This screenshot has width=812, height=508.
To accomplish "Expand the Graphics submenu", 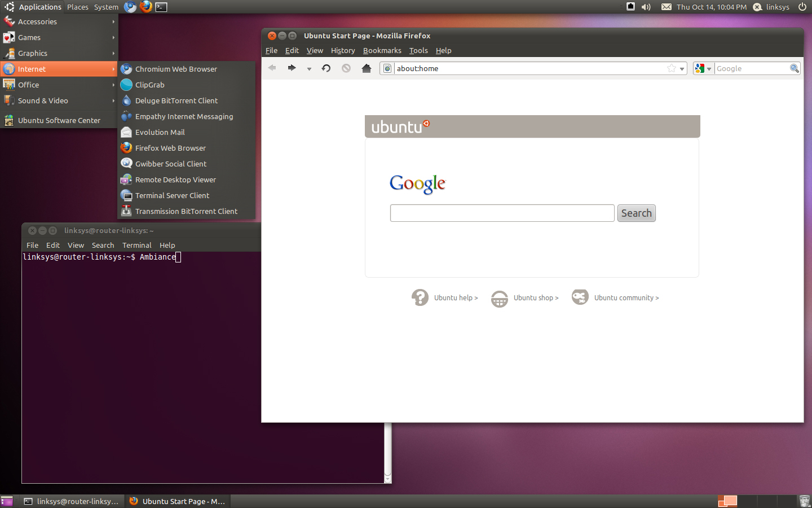I will click(59, 53).
